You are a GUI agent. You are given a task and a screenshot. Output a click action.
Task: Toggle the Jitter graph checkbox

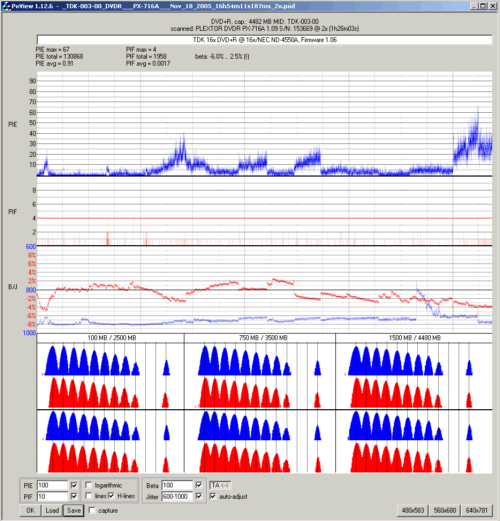tap(199, 496)
